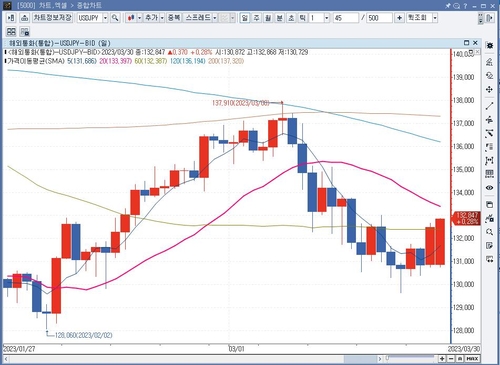Select the crosshair move tool
This screenshot has width=500, height=365.
489,89
